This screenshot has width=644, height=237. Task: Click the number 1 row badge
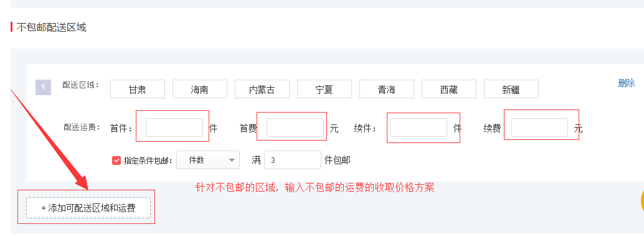(43, 87)
